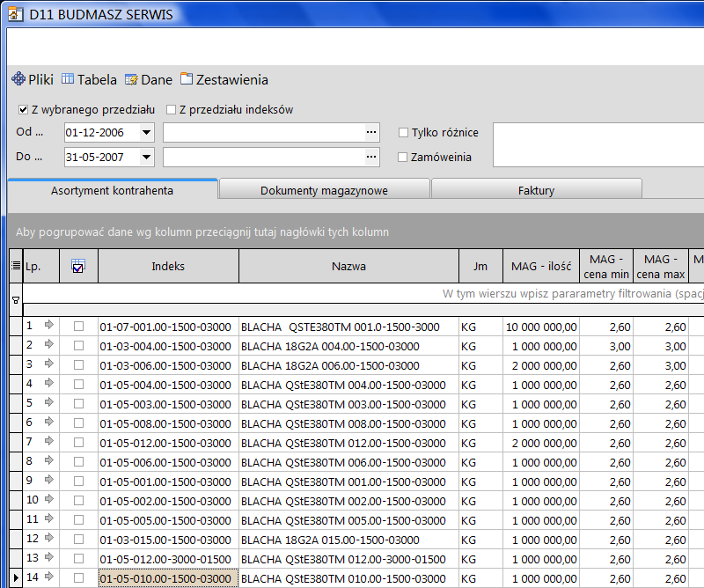Check the checkbox in row 2
Screen dimensions: 704x588
coord(78,345)
